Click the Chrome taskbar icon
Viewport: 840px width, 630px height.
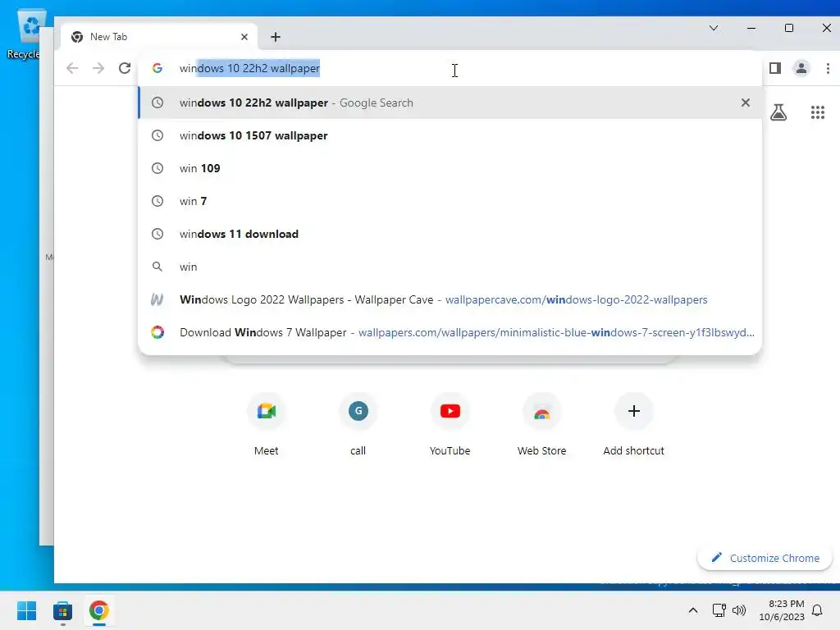pyautogui.click(x=99, y=610)
